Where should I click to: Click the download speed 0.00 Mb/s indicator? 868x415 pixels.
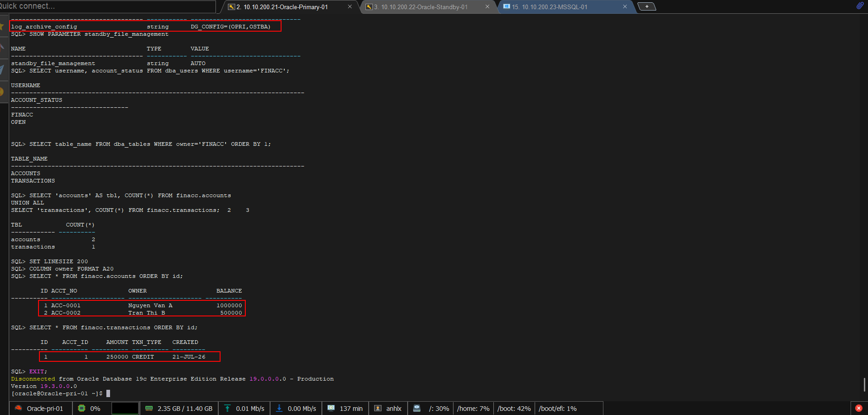[296, 409]
